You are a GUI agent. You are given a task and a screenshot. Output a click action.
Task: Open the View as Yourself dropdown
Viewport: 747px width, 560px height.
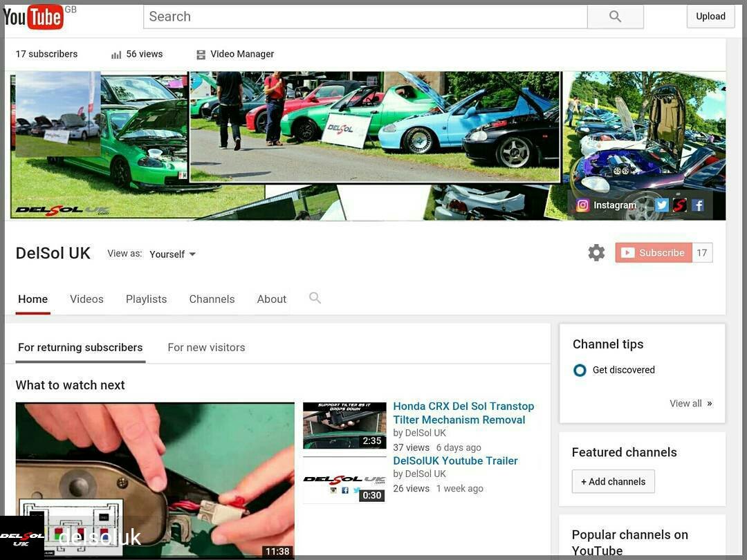coord(172,254)
